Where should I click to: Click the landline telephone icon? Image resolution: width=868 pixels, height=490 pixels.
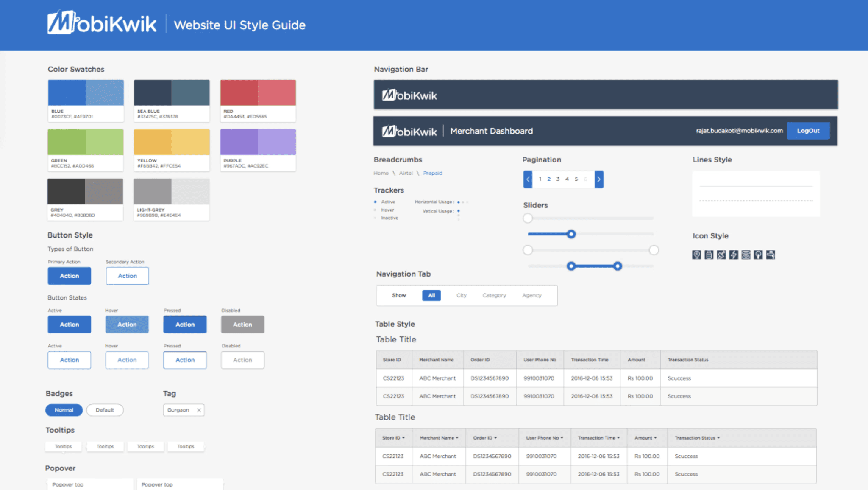746,255
